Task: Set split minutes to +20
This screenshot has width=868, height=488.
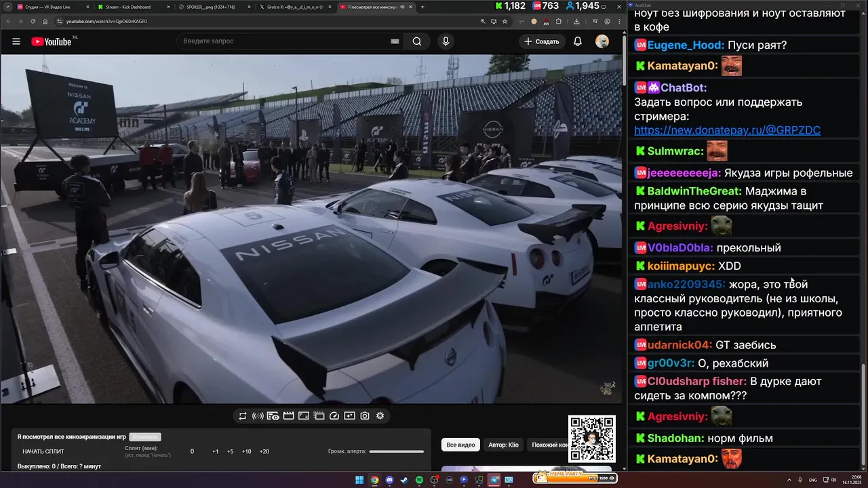Action: pos(264,451)
